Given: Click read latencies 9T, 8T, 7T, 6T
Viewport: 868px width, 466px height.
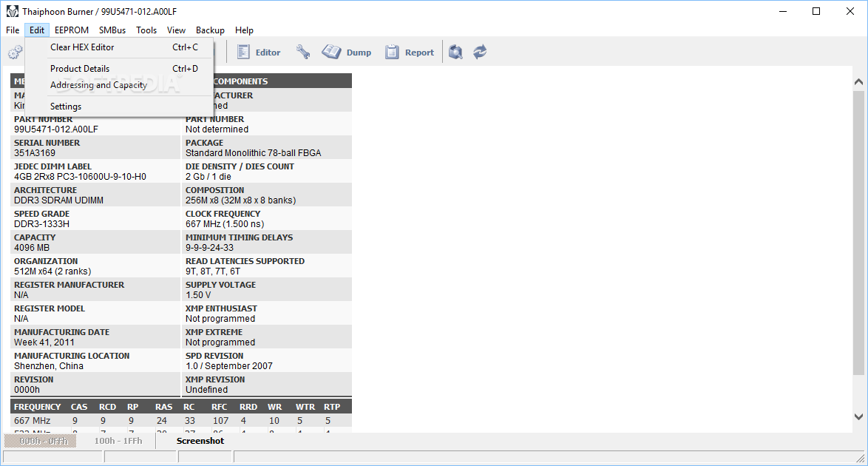Looking at the screenshot, I should point(213,271).
